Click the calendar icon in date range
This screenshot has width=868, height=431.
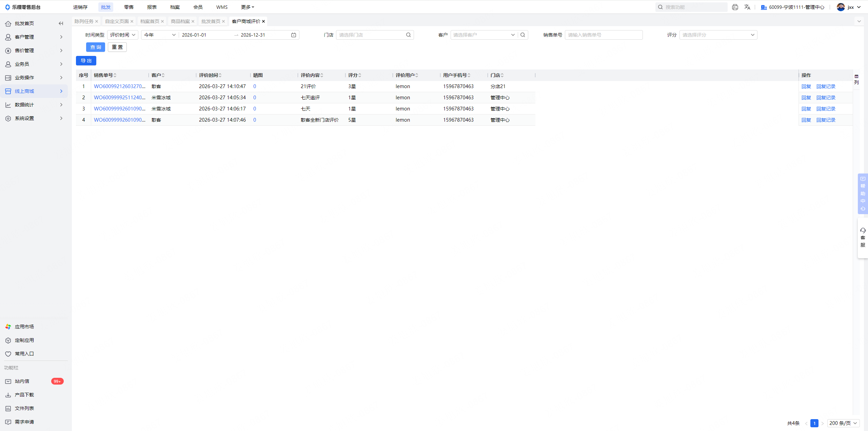(x=294, y=35)
